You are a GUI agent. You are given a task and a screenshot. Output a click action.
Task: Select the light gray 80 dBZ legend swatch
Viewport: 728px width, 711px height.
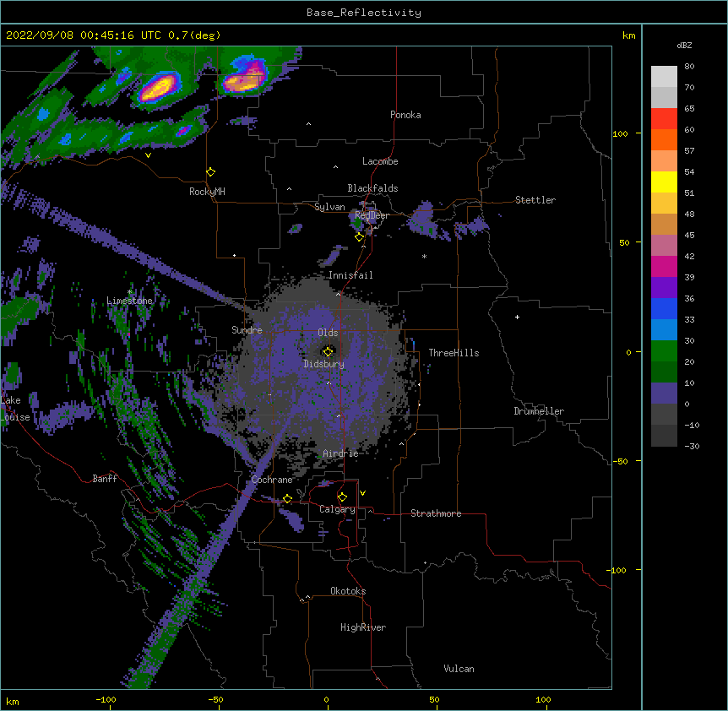click(664, 76)
